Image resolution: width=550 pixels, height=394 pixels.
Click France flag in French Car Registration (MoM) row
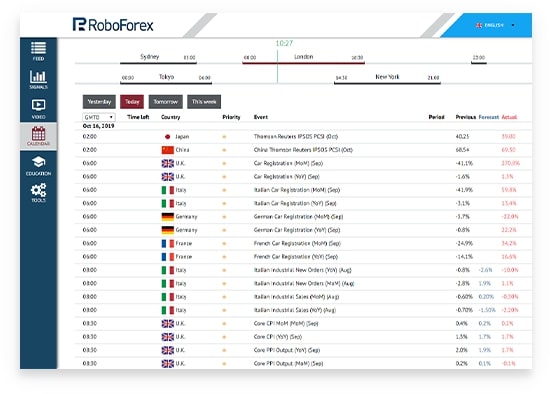coord(168,243)
